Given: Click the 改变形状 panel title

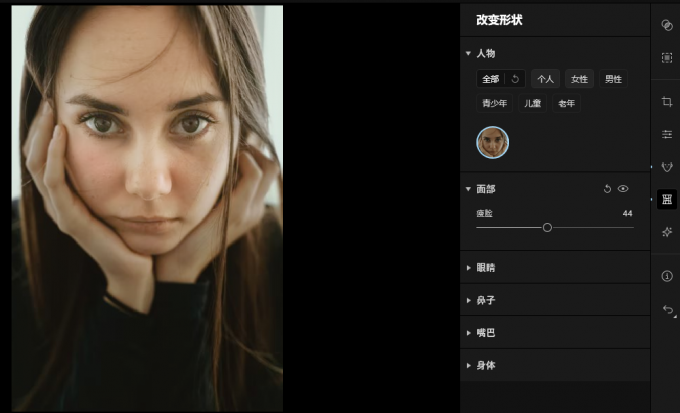Looking at the screenshot, I should [499, 20].
